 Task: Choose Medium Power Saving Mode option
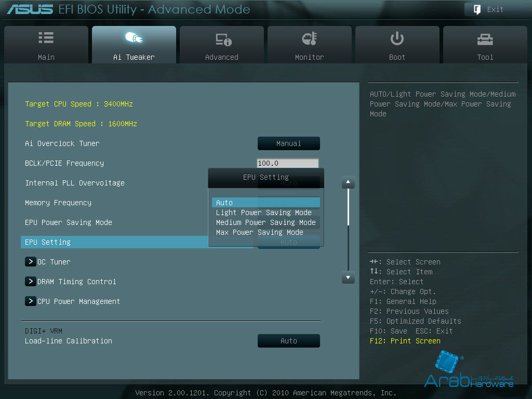click(265, 222)
